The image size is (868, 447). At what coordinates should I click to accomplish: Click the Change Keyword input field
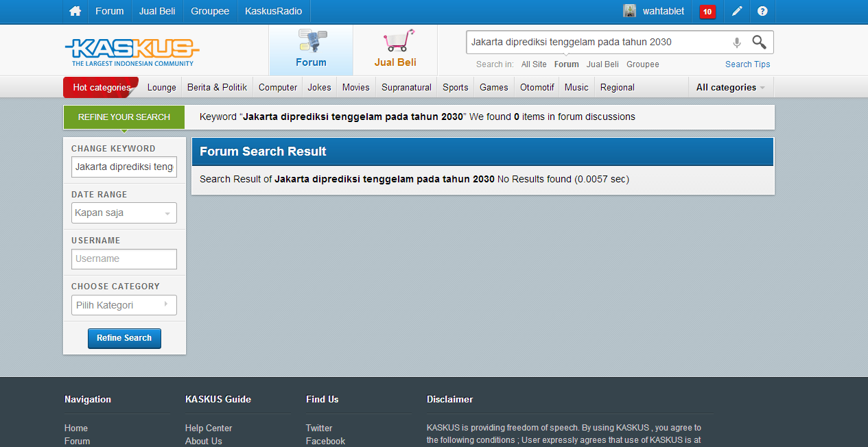click(x=124, y=167)
